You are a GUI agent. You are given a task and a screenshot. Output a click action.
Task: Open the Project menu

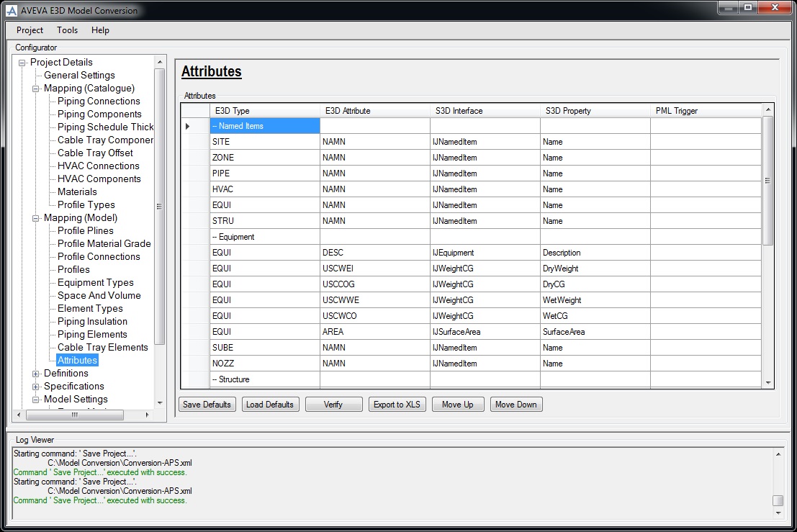(30, 30)
